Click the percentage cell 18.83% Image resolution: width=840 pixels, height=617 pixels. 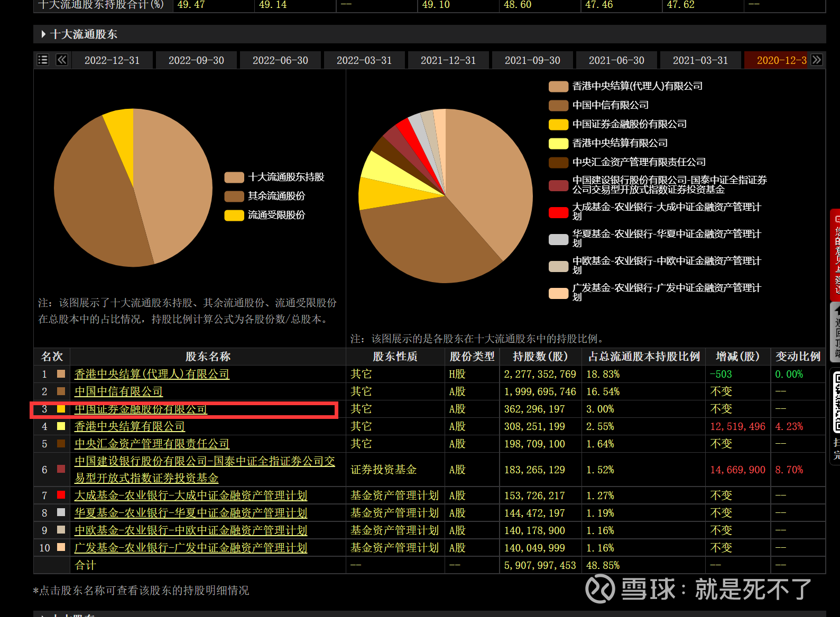point(603,374)
